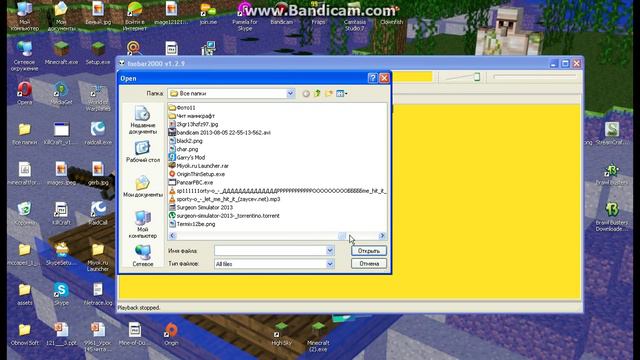Viewport: 640px width, 360px height.
Task: Create a new folder in the dialog
Action: pyautogui.click(x=329, y=94)
